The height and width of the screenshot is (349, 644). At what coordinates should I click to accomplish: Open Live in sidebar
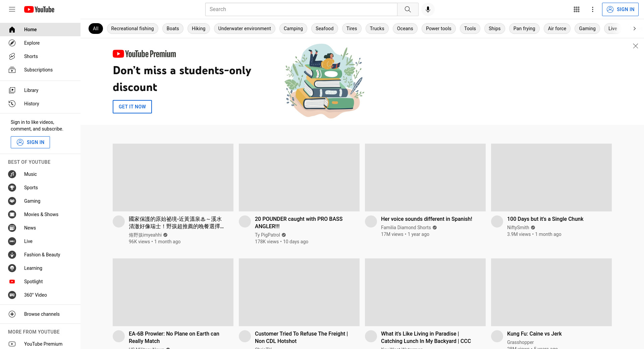click(x=40, y=241)
